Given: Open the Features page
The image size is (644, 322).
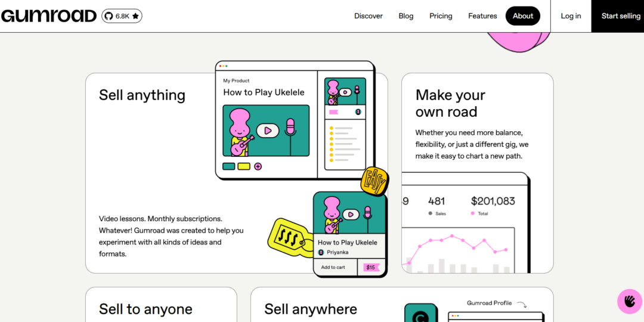Looking at the screenshot, I should tap(482, 16).
